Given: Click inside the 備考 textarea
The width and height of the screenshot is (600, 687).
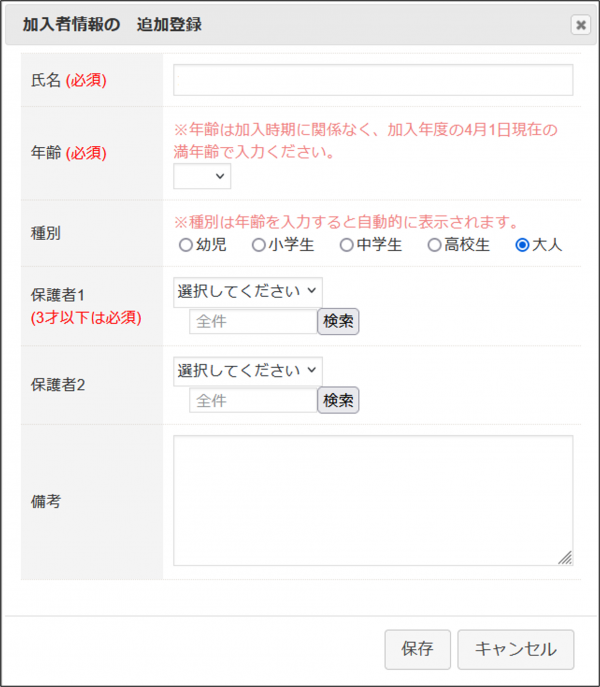Looking at the screenshot, I should [373, 500].
